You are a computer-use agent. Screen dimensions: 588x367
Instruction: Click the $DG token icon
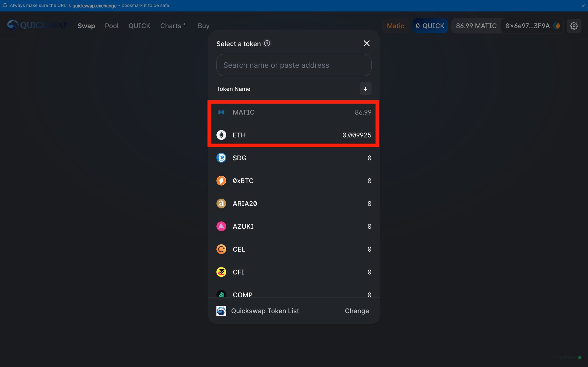221,158
